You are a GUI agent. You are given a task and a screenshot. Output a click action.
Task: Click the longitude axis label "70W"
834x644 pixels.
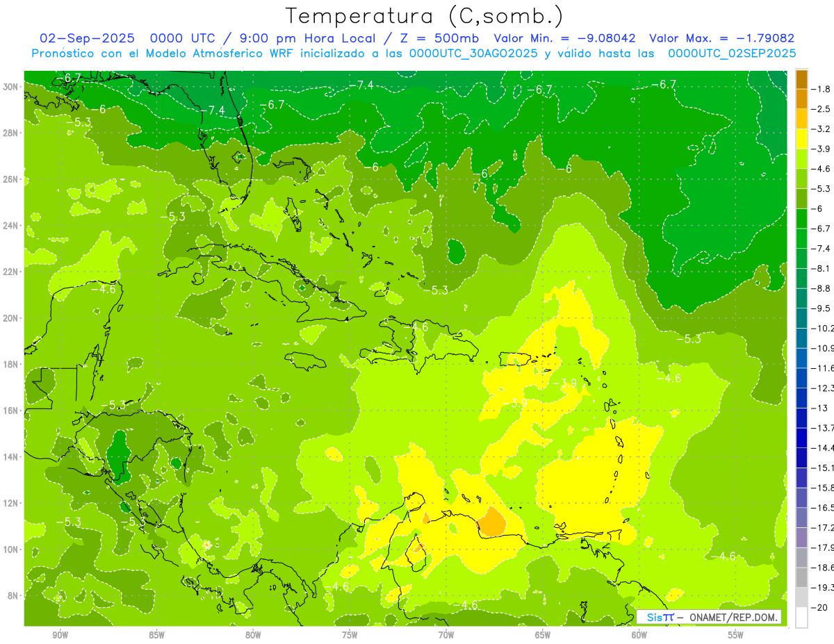[446, 635]
